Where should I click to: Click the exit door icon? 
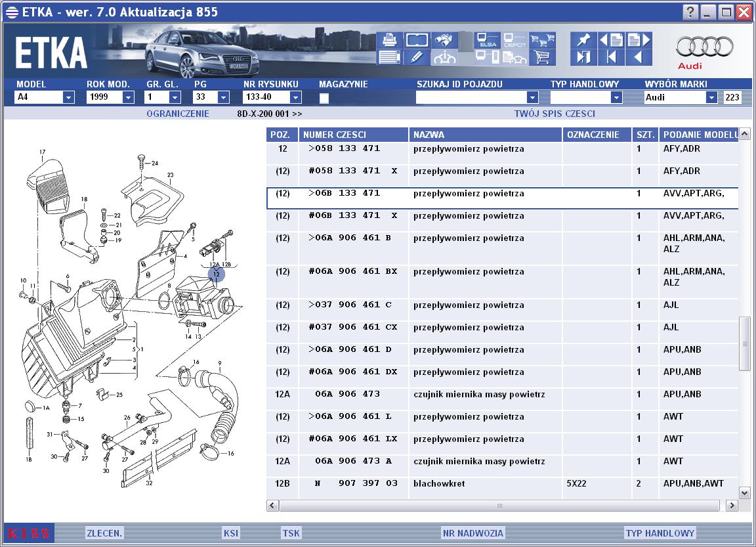click(583, 57)
